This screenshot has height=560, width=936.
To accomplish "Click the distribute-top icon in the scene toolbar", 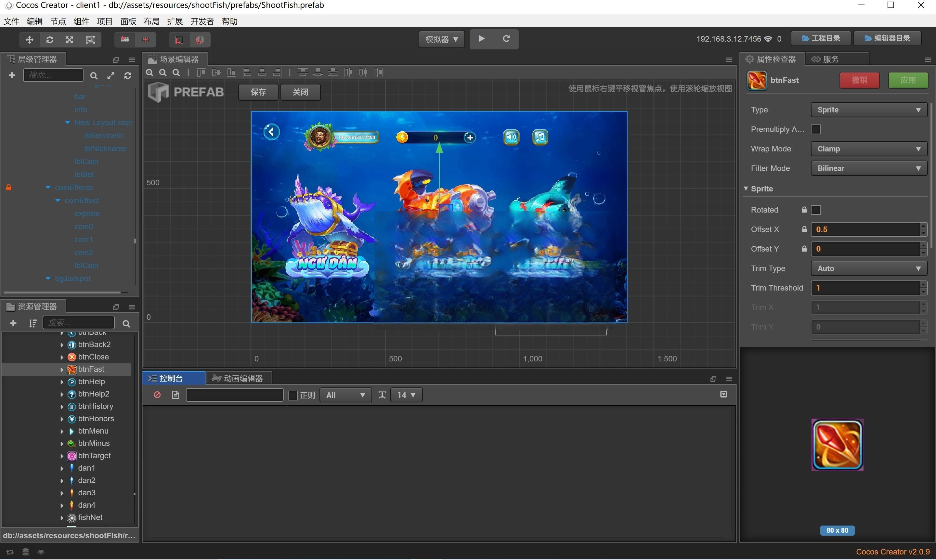I will click(303, 72).
